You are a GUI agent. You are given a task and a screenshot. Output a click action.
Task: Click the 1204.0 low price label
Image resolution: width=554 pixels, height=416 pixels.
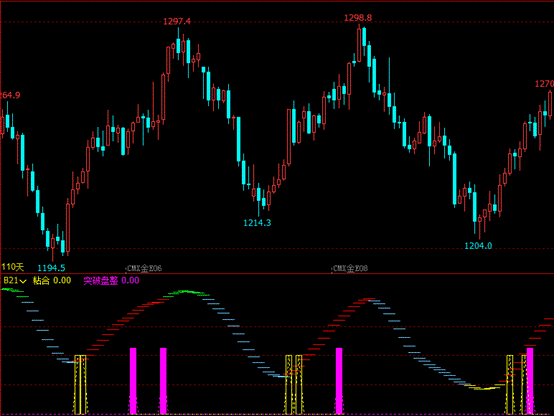coord(478,246)
